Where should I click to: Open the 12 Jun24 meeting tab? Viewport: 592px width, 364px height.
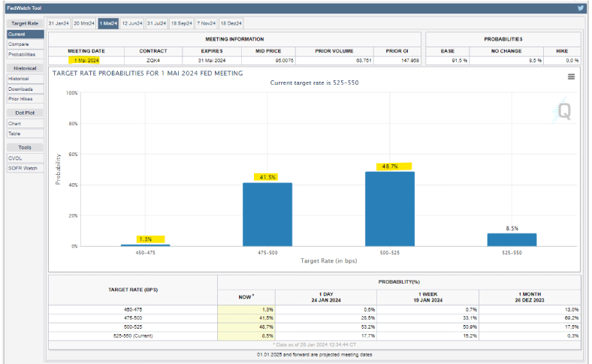coord(132,24)
